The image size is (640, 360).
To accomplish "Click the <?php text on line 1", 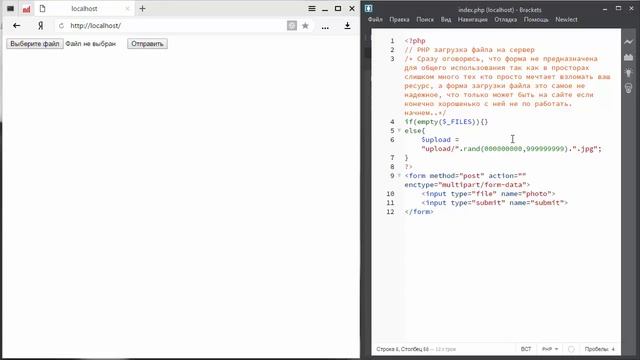I will pos(415,41).
